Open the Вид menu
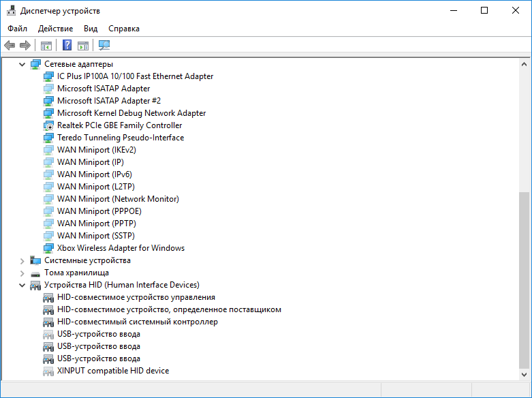This screenshot has height=398, width=532. [x=91, y=29]
